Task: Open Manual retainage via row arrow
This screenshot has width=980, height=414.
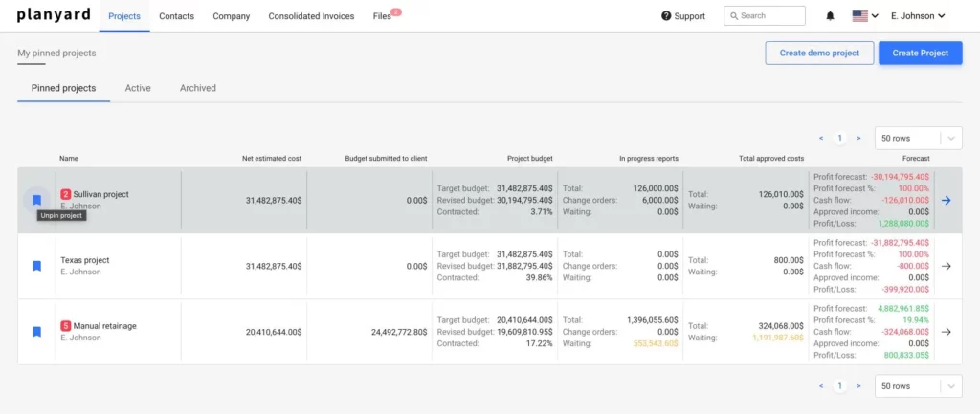Action: [x=947, y=332]
